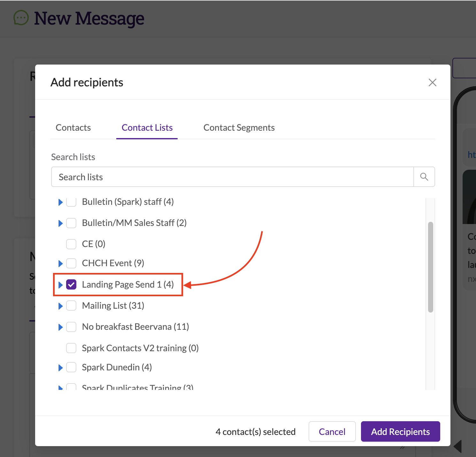Check the Bulletin/MM Sales Staff list
476x457 pixels.
click(71, 223)
